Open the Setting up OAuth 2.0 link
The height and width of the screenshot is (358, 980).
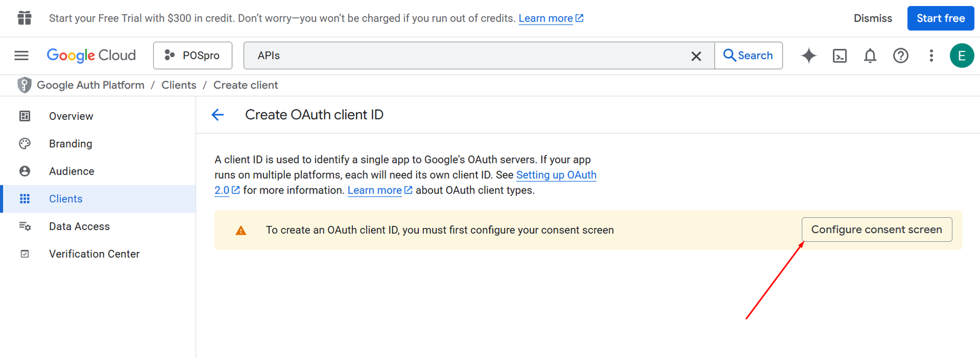pyautogui.click(x=556, y=175)
